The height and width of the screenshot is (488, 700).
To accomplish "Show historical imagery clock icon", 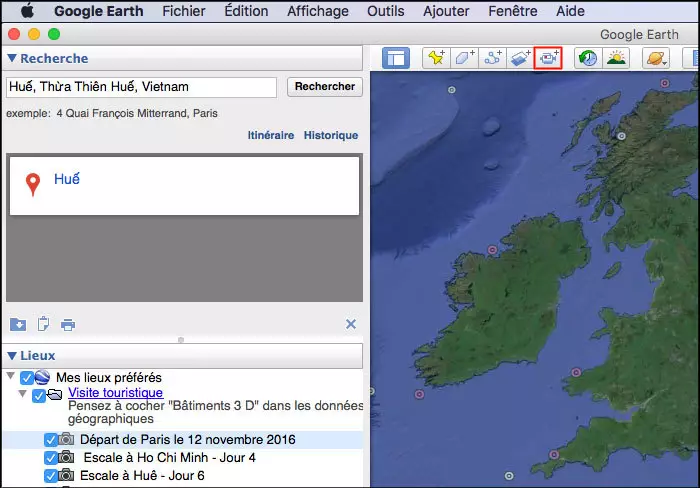I will click(x=588, y=58).
